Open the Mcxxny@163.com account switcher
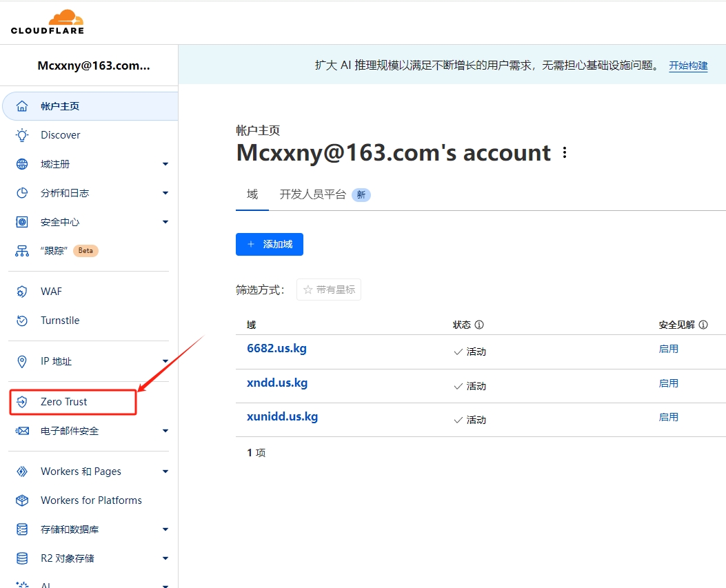Image resolution: width=726 pixels, height=588 pixels. [94, 65]
